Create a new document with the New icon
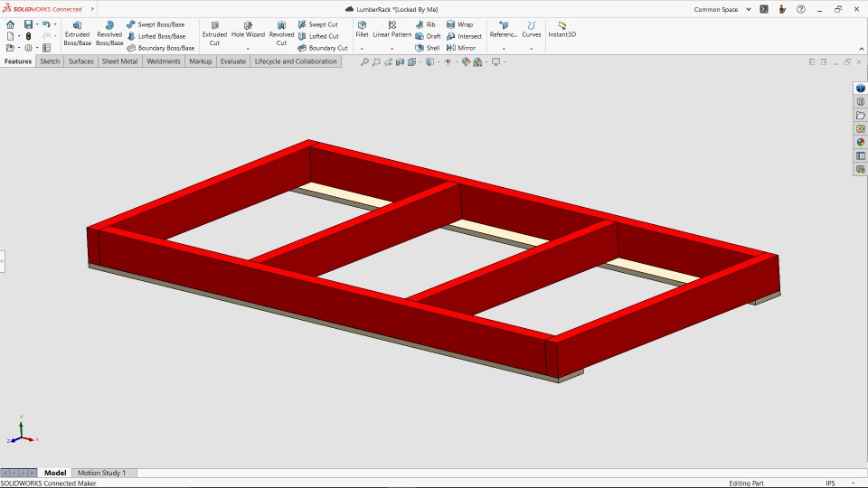The height and width of the screenshot is (488, 868). point(10,36)
